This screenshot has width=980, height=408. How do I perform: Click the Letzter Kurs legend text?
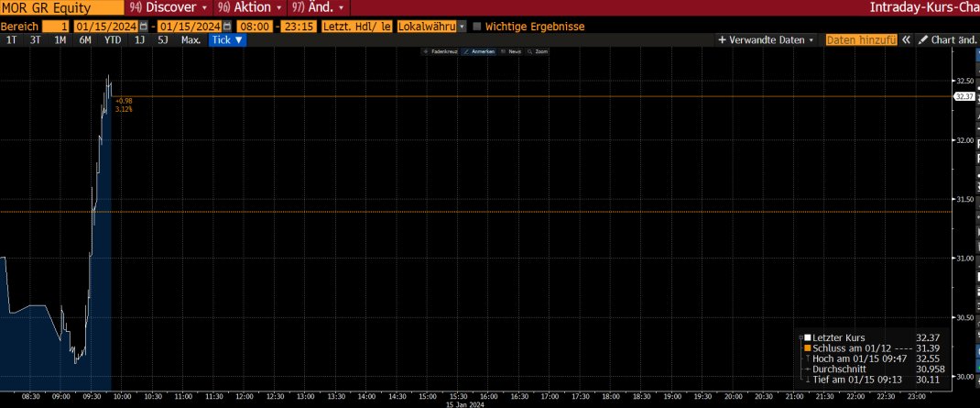[840, 338]
